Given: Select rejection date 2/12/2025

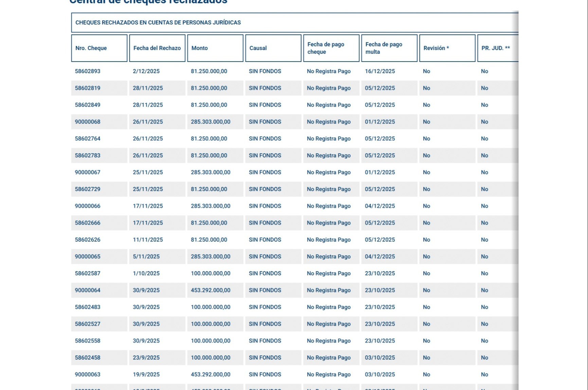Looking at the screenshot, I should tap(146, 71).
